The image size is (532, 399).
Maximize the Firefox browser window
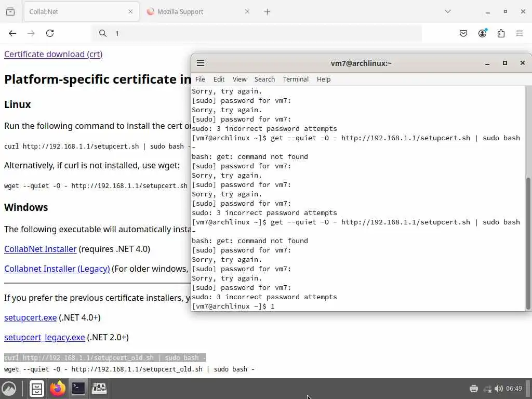click(x=505, y=11)
